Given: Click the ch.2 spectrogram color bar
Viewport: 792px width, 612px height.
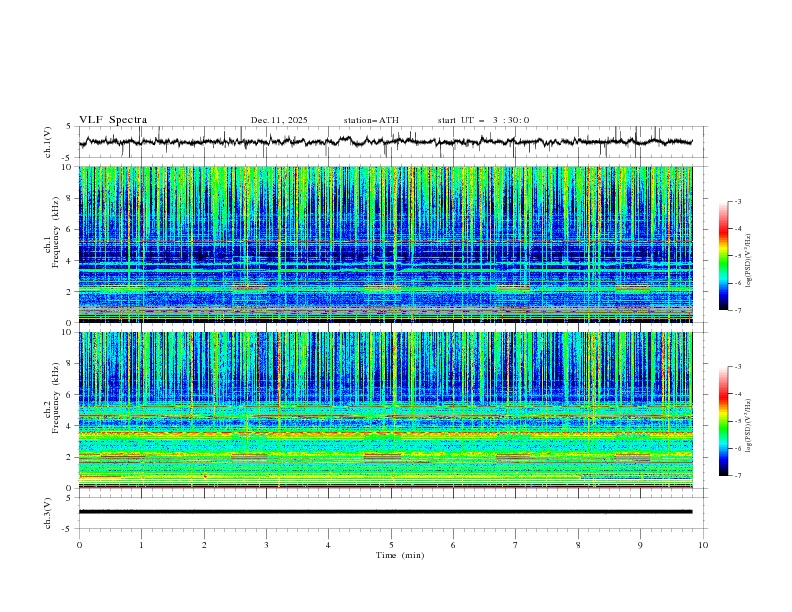Looking at the screenshot, I should [723, 421].
